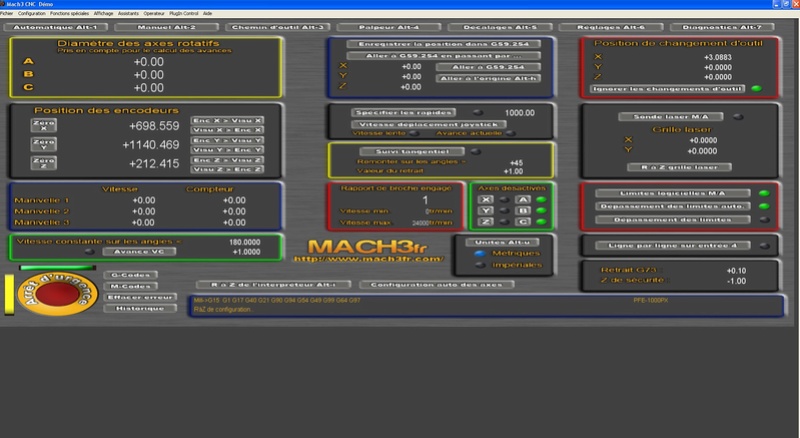The height and width of the screenshot is (438, 800).
Task: Switch to the Decalages Alt-5 screen
Action: 500,27
